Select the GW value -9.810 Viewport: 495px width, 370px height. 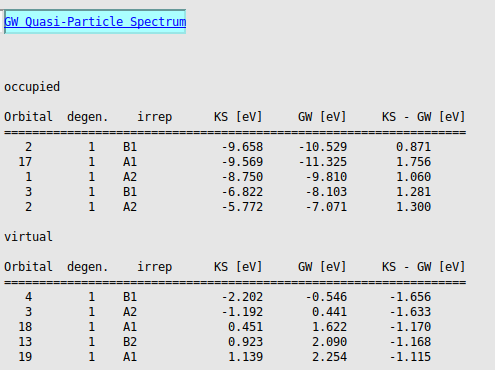click(x=326, y=177)
